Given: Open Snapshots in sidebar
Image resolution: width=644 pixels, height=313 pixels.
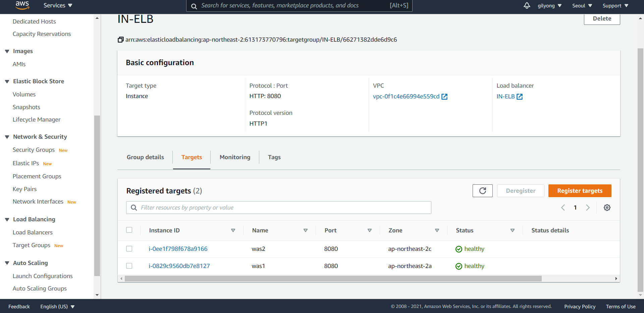Looking at the screenshot, I should click(x=26, y=107).
